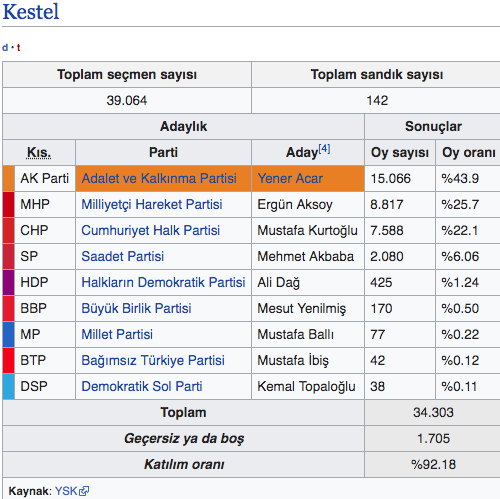Select AK Parti vote count 15.066
This screenshot has height=499, width=500.
(391, 178)
